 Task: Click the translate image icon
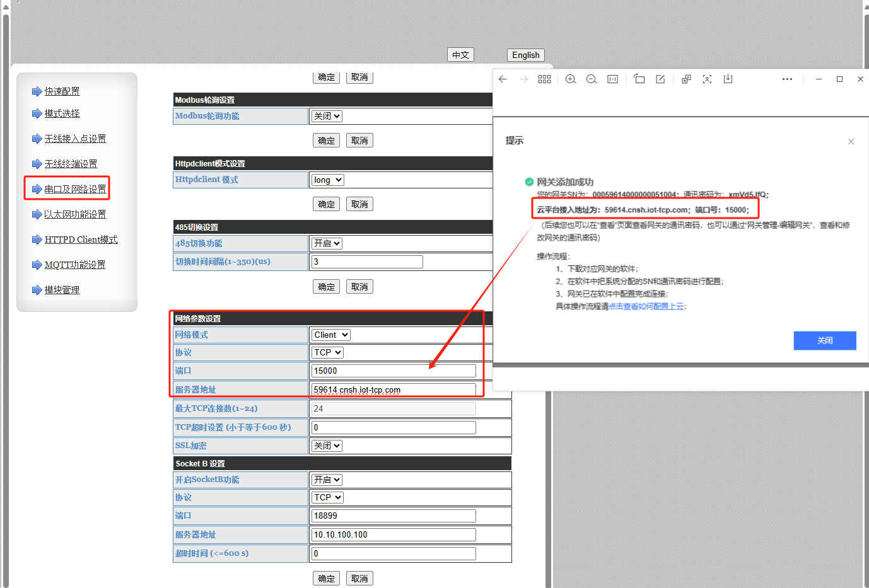686,79
